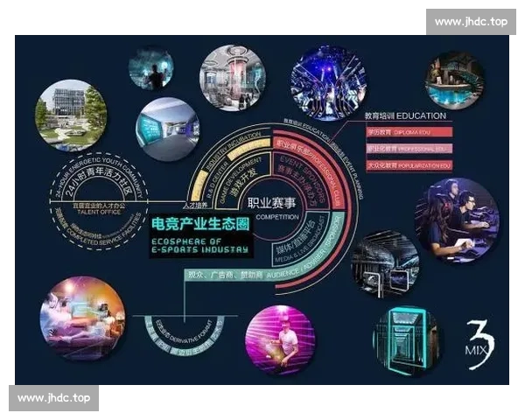Select the 'COMPETITION' label

pos(277,217)
